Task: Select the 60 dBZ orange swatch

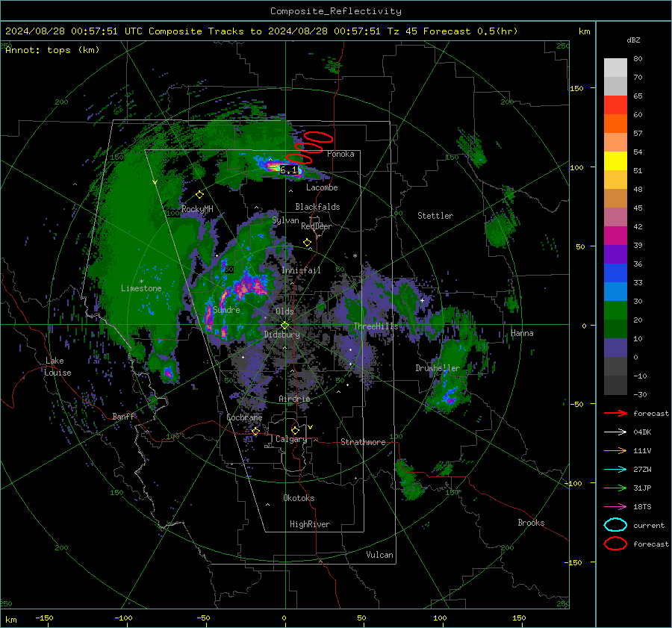Action: 615,123
